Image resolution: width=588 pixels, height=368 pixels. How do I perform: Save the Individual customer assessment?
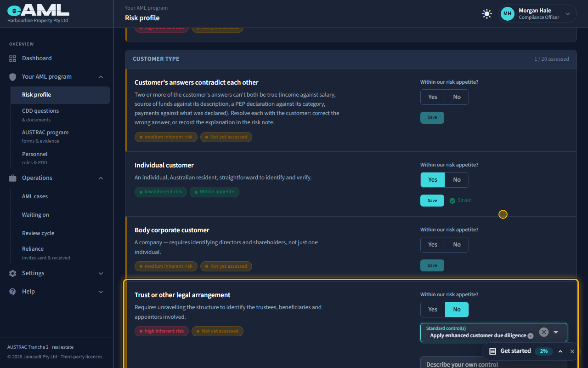pyautogui.click(x=432, y=201)
